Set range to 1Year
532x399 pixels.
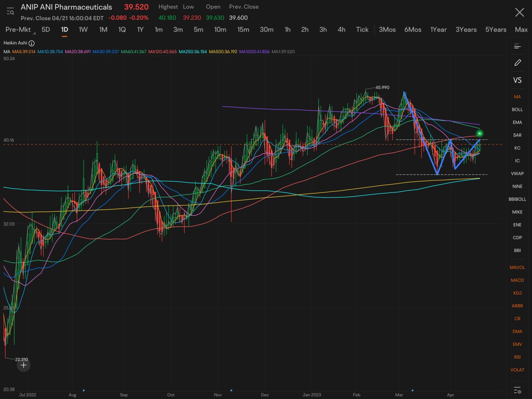(x=438, y=30)
